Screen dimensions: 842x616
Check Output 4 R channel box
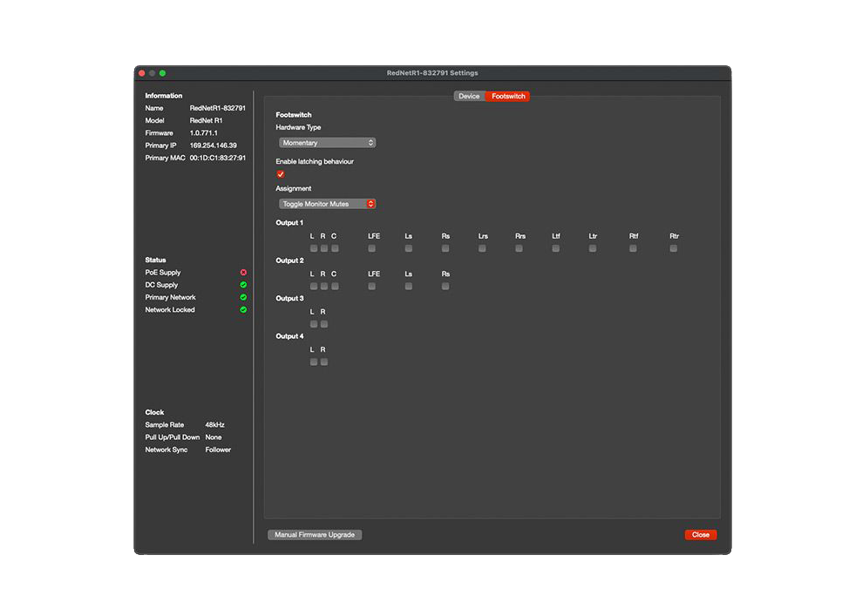click(x=323, y=362)
